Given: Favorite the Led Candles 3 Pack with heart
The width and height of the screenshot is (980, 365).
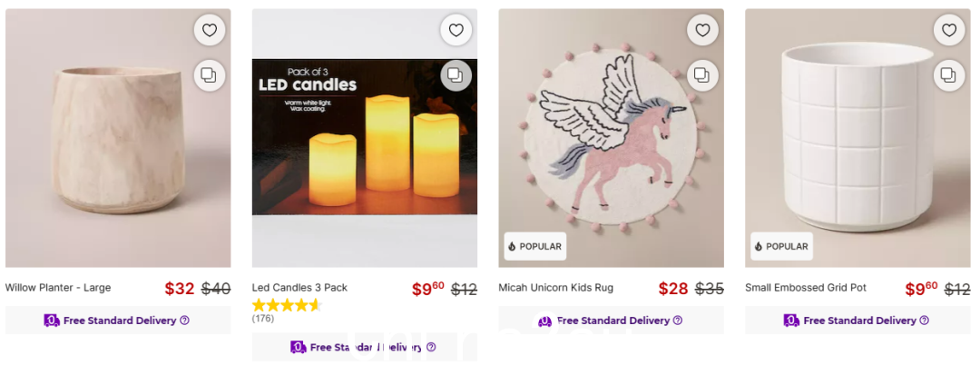Looking at the screenshot, I should pyautogui.click(x=456, y=30).
